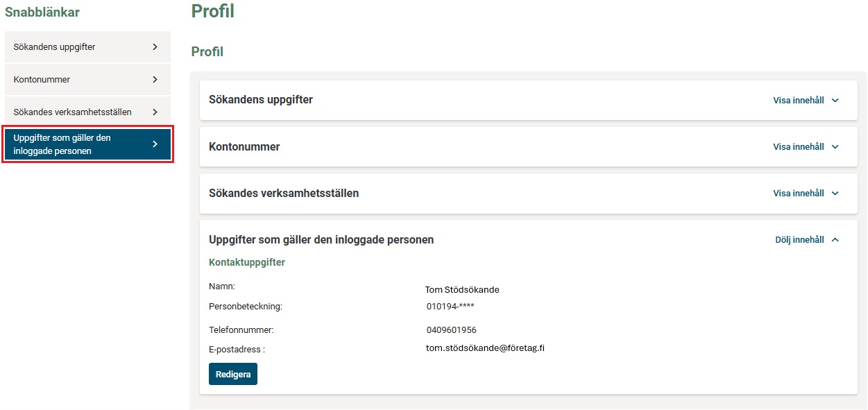
Task: Click down chevron in Sökandens uppgifter accordion panel
Action: [835, 101]
